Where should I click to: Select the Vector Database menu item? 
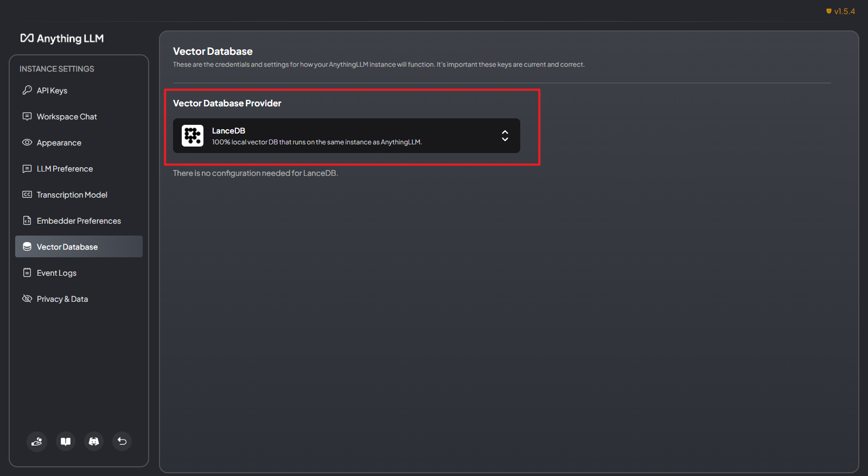point(79,246)
